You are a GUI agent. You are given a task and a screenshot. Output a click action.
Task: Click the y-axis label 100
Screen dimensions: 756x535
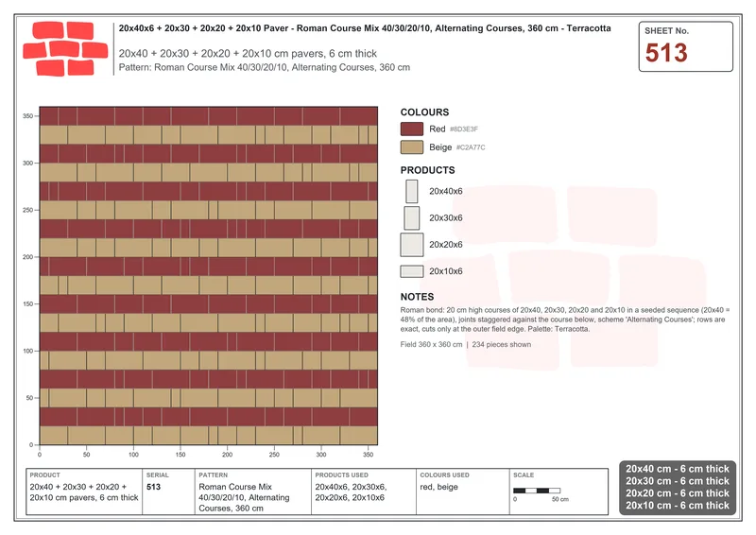(27, 352)
